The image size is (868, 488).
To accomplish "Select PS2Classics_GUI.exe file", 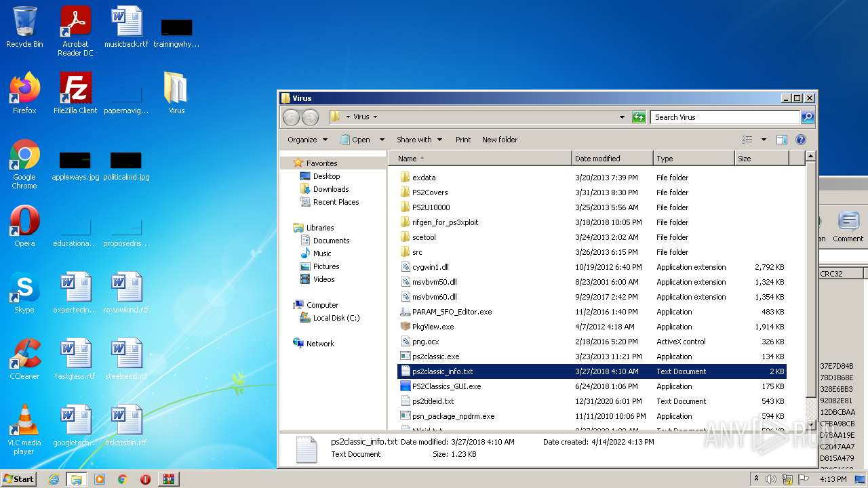I will 591,386.
